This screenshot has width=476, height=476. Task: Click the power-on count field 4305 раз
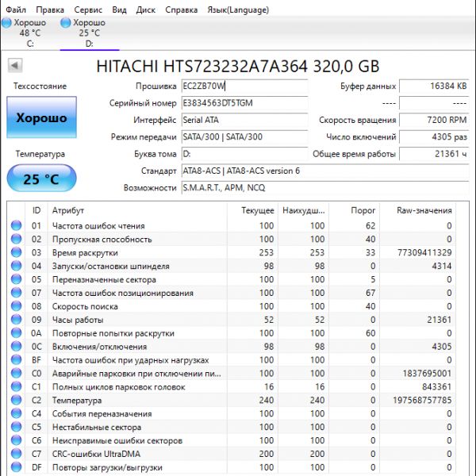click(x=434, y=137)
